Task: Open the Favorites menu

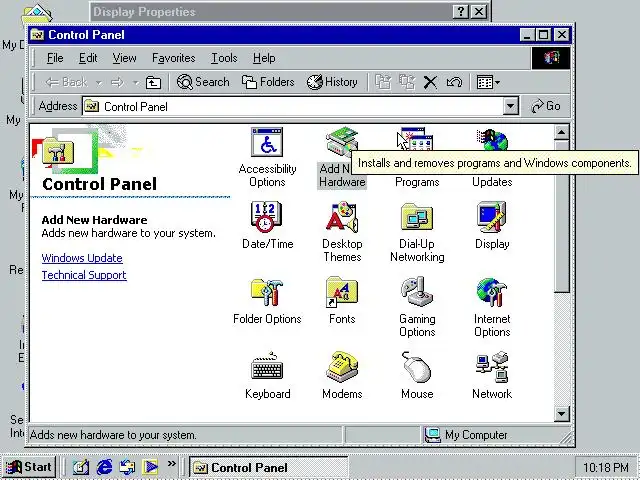Action: tap(173, 58)
